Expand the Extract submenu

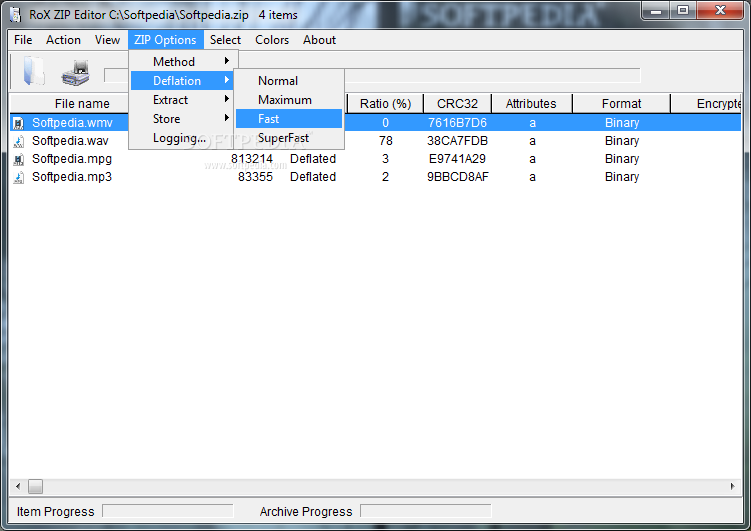tap(182, 100)
